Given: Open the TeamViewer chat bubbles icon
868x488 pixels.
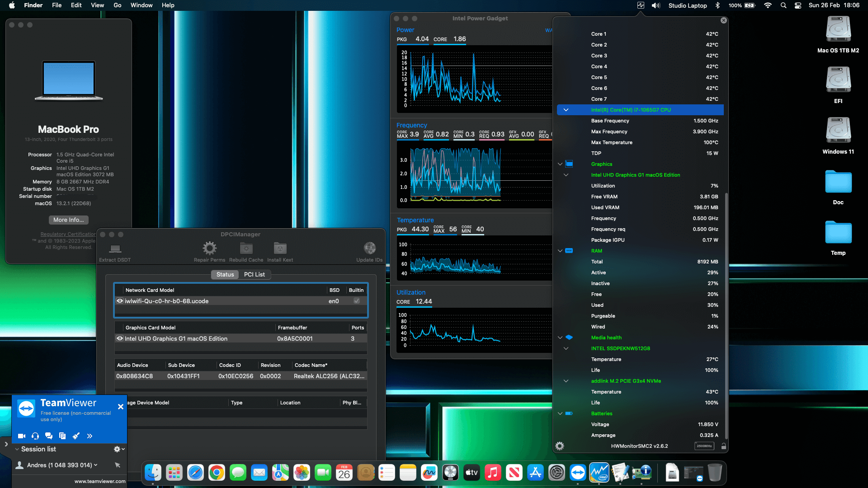Looking at the screenshot, I should click(x=49, y=436).
